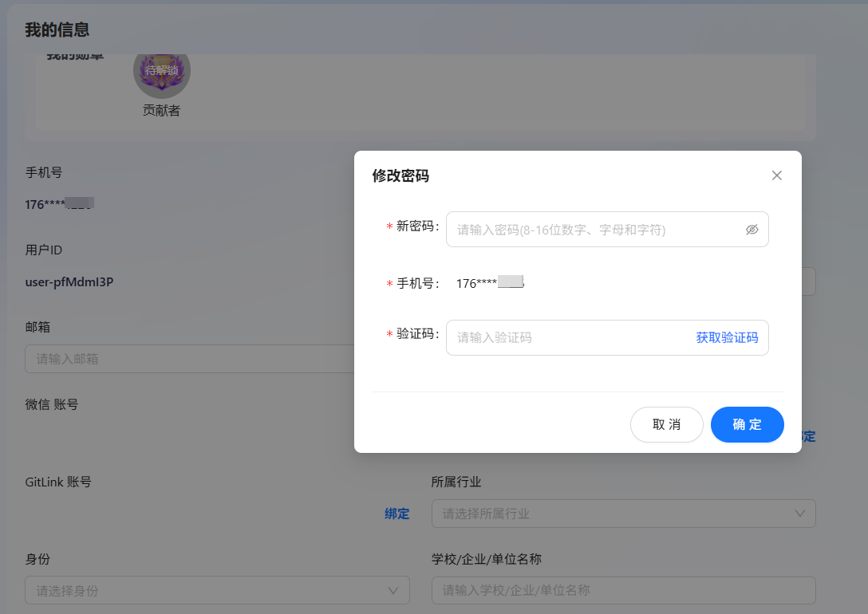868x614 pixels.
Task: Toggle the new password visibility eye icon
Action: [x=752, y=229]
